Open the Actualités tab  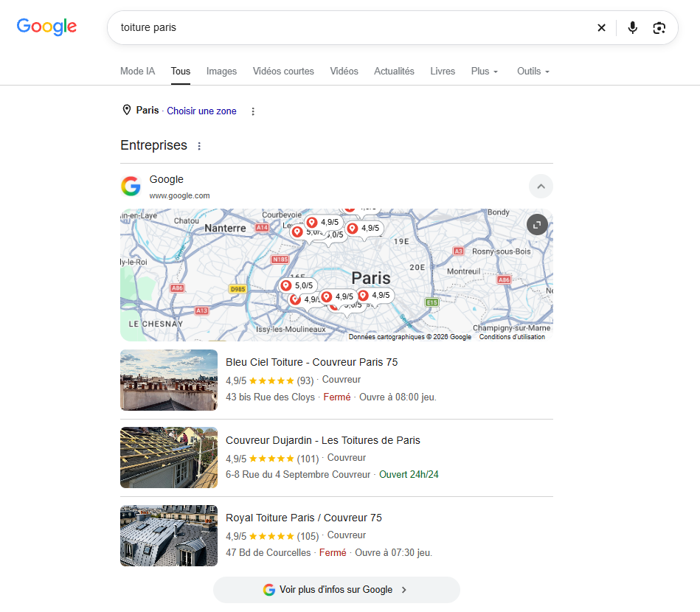pos(394,72)
